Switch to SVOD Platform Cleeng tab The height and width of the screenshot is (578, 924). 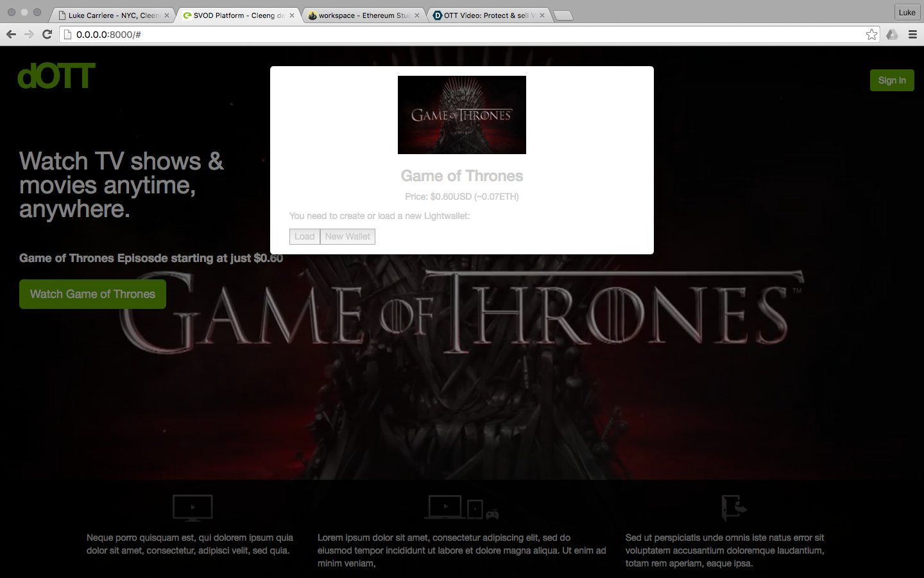[x=237, y=15]
